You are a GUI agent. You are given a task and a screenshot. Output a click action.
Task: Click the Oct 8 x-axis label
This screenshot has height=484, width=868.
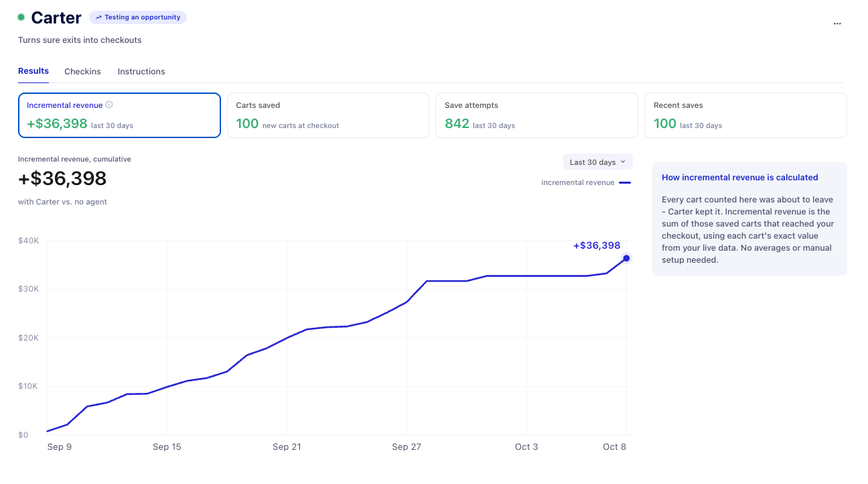(x=614, y=447)
